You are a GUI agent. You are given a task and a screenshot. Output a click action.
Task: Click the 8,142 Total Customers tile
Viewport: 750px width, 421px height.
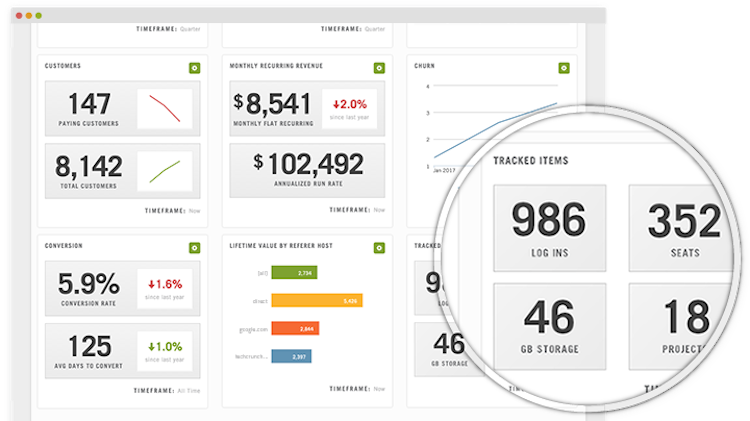[x=122, y=171]
